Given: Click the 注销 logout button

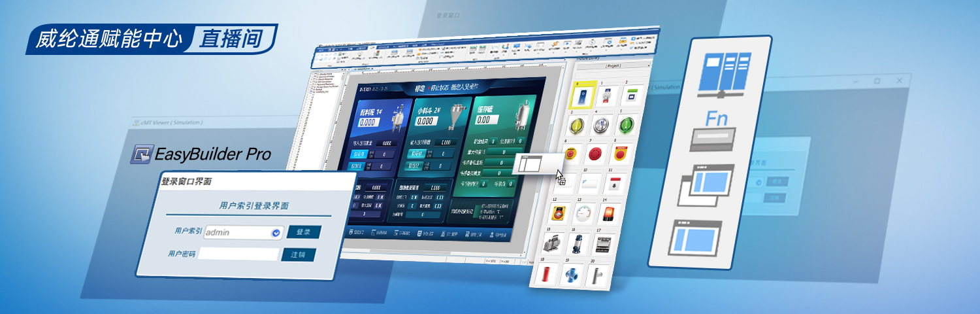Looking at the screenshot, I should click(x=299, y=254).
